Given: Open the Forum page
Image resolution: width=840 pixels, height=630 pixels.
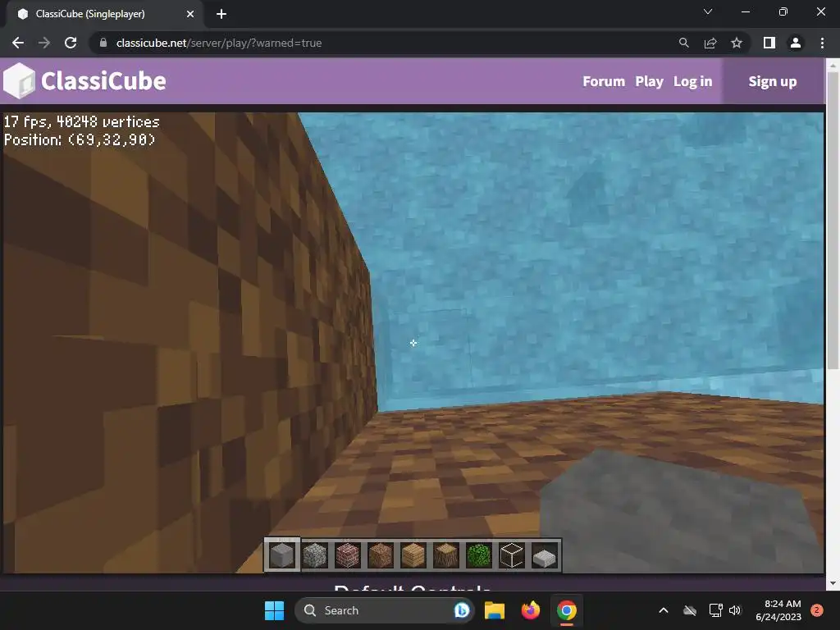Looking at the screenshot, I should (x=604, y=81).
